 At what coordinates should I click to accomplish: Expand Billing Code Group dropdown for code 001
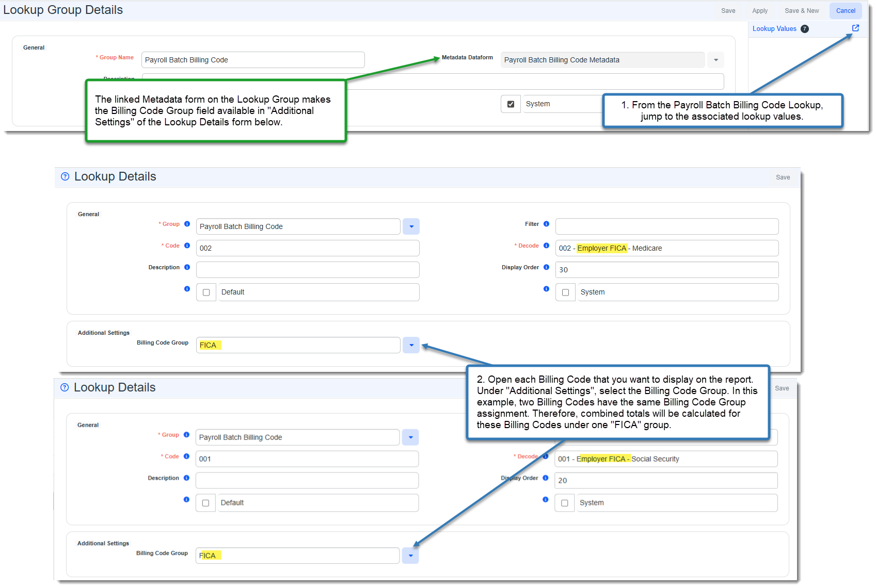click(x=410, y=556)
